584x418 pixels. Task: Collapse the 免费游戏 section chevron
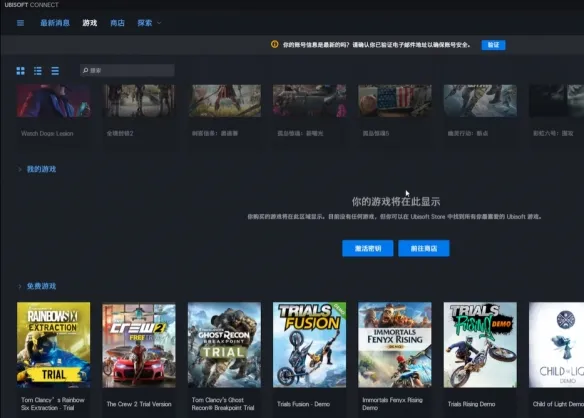(20, 286)
